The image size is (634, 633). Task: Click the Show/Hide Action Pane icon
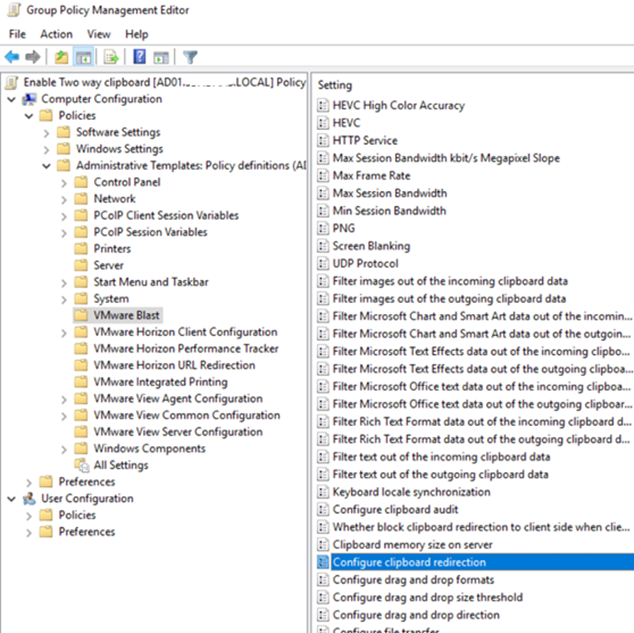point(161,57)
